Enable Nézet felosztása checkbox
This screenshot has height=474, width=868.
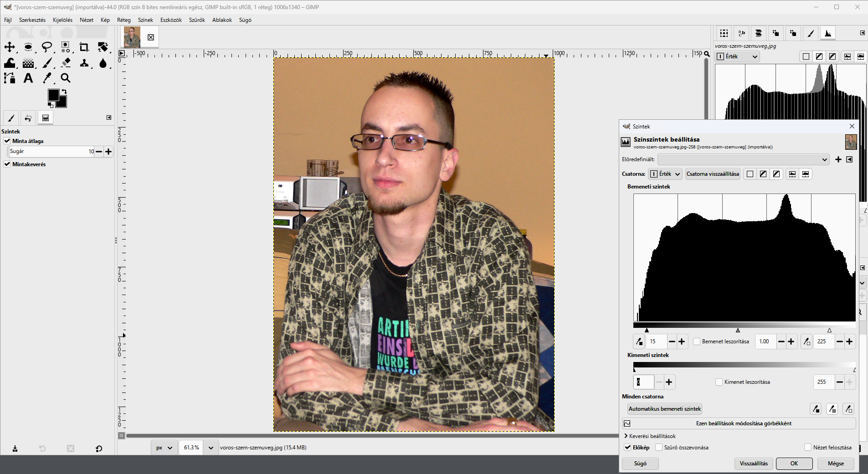click(x=808, y=448)
